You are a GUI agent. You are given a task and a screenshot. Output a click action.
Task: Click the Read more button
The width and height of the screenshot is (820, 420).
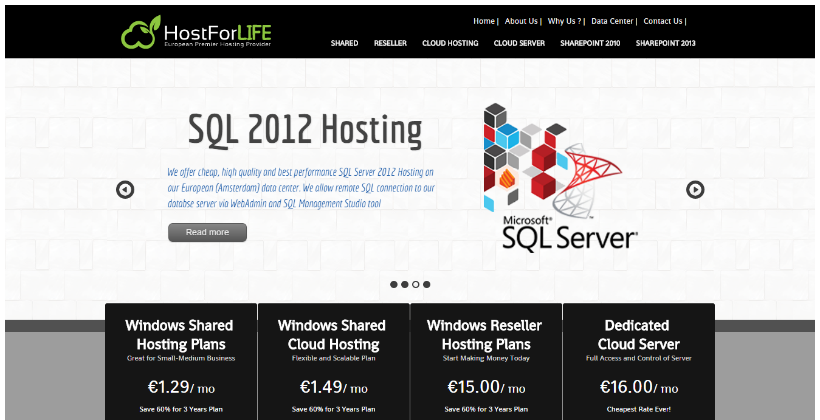[x=207, y=232]
